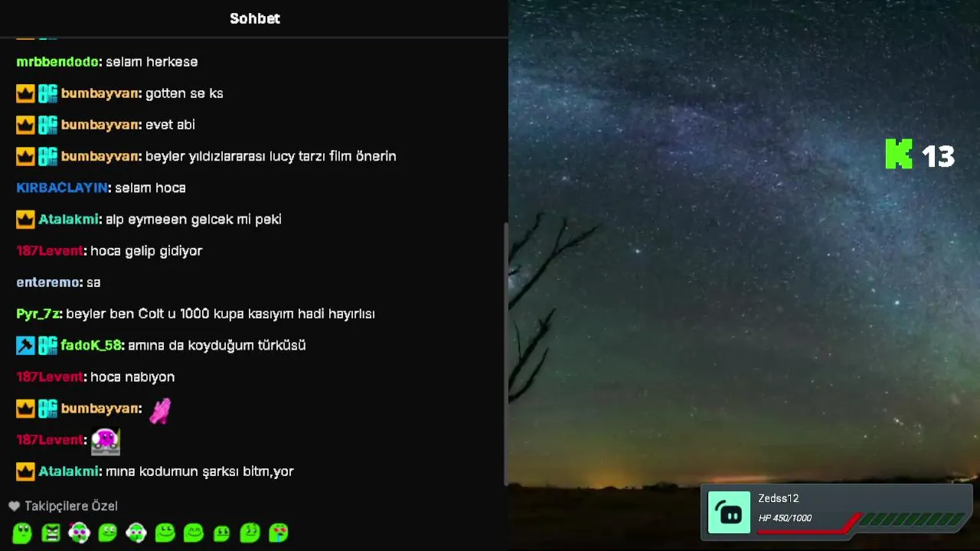The width and height of the screenshot is (980, 551).
Task: Click fadoK_58's blue moderator badge
Action: [25, 346]
